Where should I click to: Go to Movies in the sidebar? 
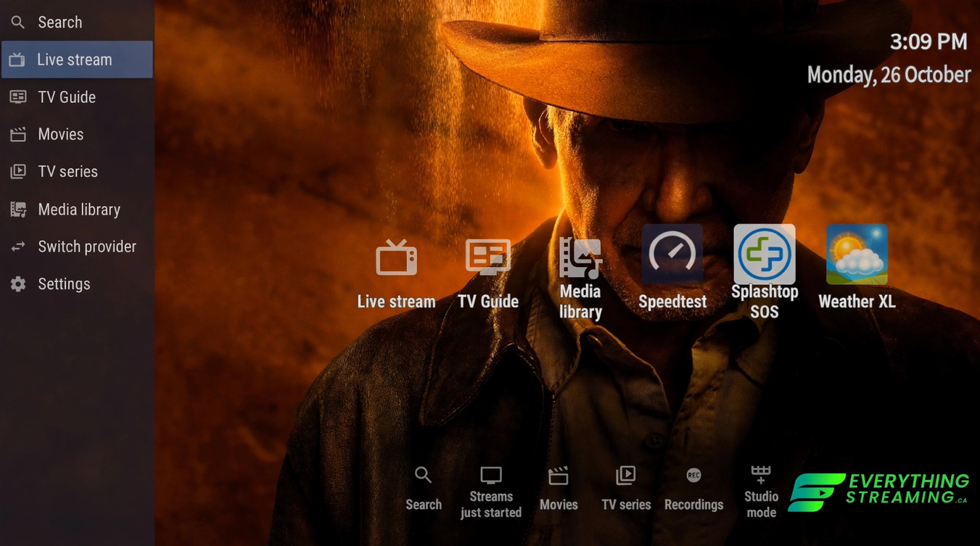point(77,134)
